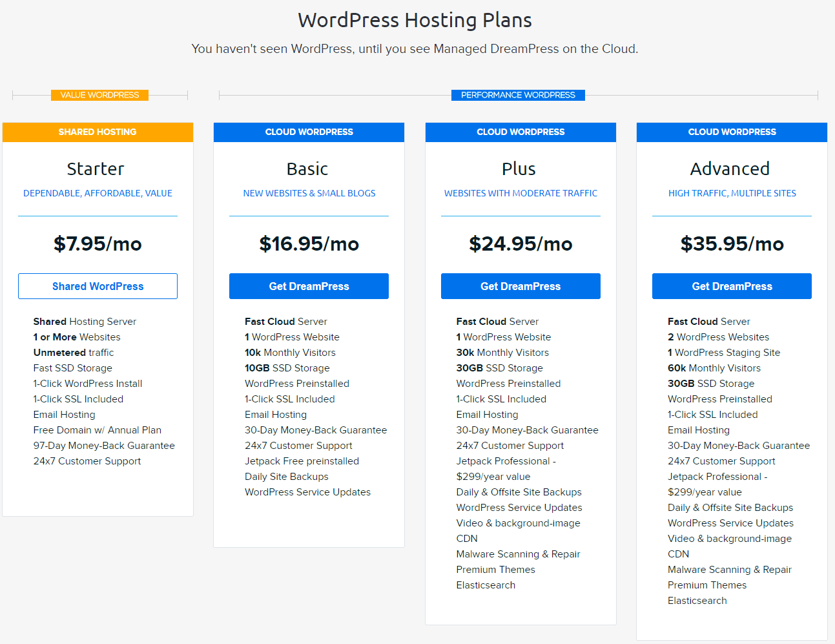Viewport: 835px width, 644px height.
Task: Click Get DreamPress under Basic plan
Action: pos(309,286)
